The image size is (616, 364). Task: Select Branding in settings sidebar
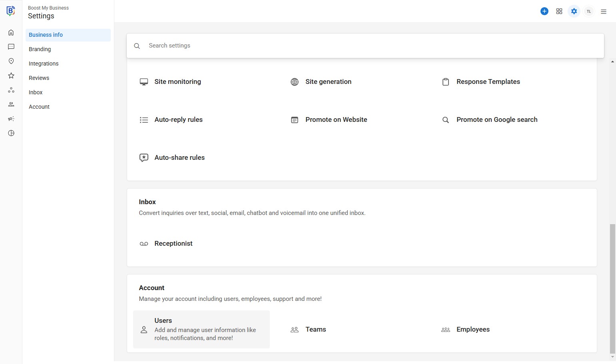pyautogui.click(x=40, y=49)
